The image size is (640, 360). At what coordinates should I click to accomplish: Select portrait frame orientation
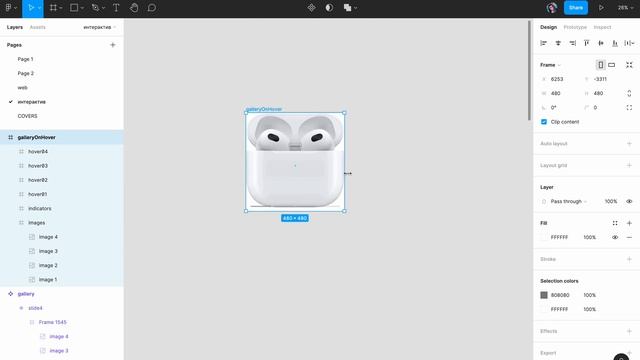tap(600, 65)
